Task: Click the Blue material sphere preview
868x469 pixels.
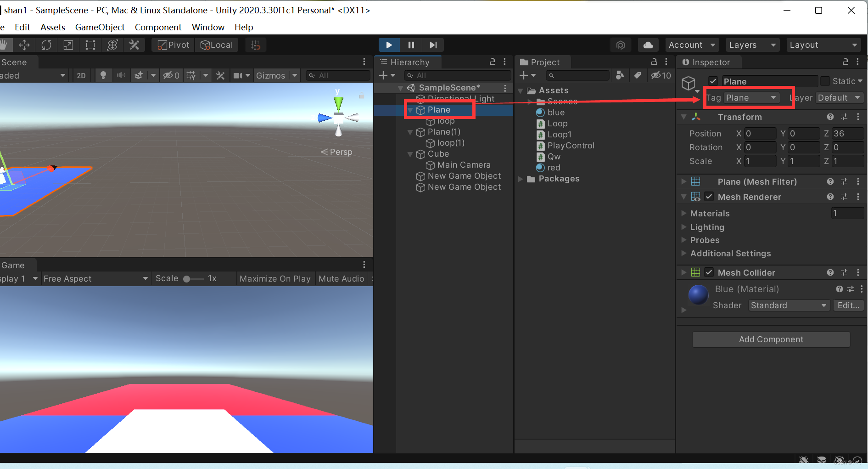Action: click(698, 295)
